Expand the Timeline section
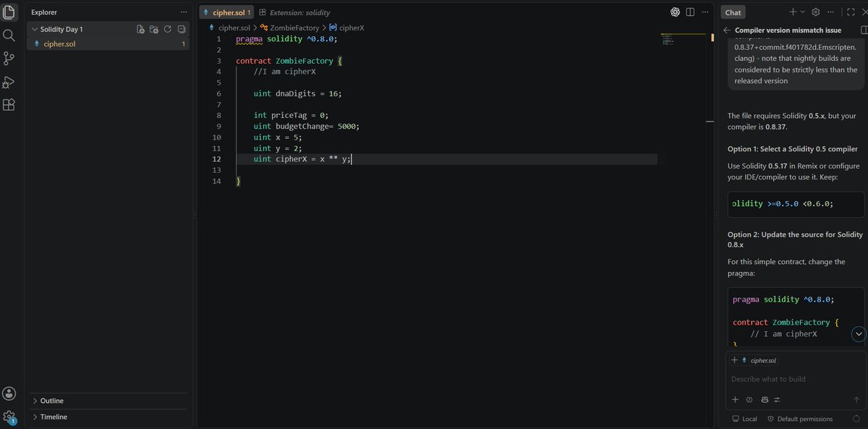868x429 pixels. click(109, 417)
